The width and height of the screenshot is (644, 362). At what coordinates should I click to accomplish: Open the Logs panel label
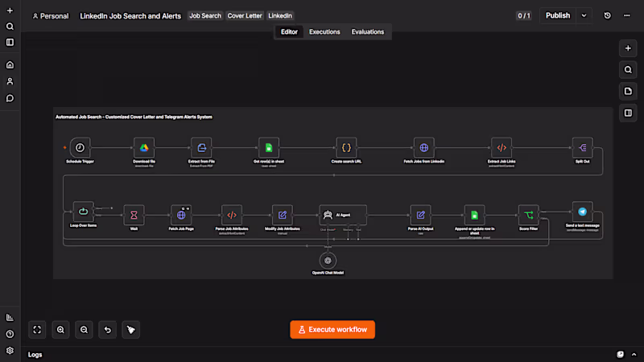point(35,355)
